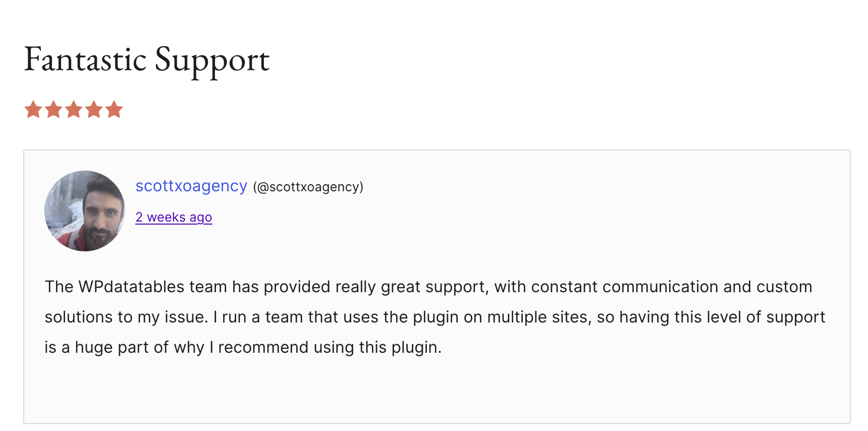Open the scottxoagency profile link
The image size is (868, 431).
[x=191, y=186]
